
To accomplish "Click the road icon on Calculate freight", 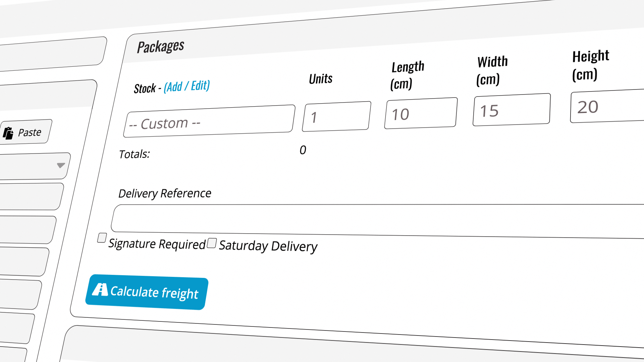I will (x=100, y=290).
